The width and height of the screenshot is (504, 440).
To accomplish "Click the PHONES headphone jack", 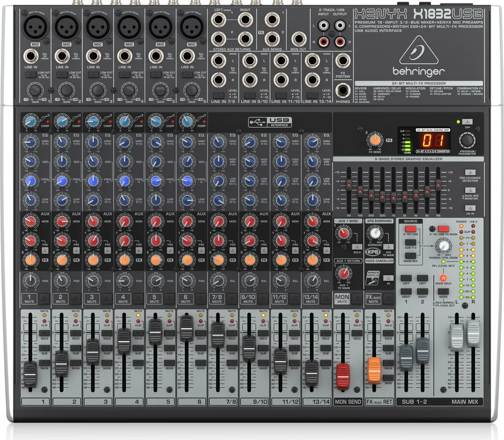I will tap(343, 91).
